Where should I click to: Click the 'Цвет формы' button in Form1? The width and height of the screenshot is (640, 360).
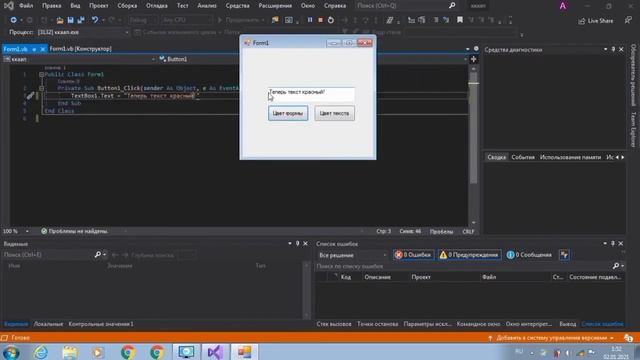coord(288,113)
